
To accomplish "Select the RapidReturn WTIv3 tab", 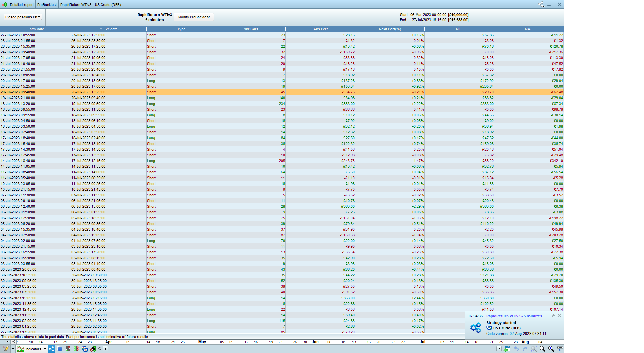I will (76, 5).
